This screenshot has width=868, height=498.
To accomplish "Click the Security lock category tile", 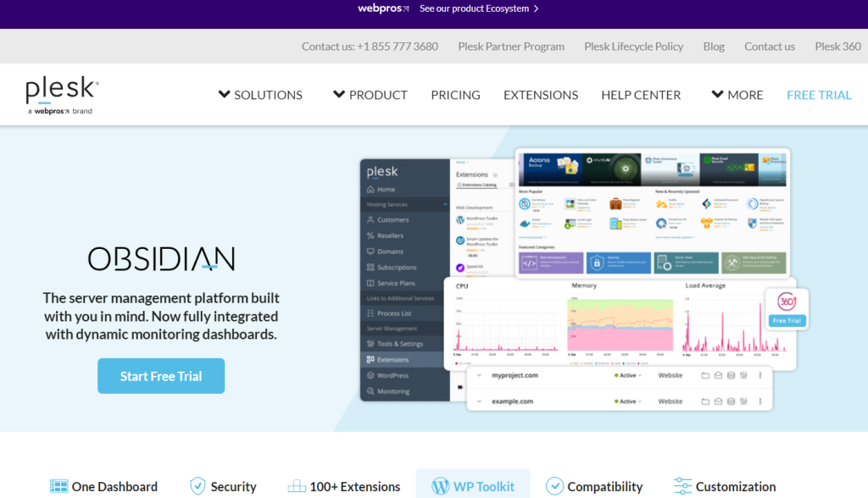I will tap(618, 263).
